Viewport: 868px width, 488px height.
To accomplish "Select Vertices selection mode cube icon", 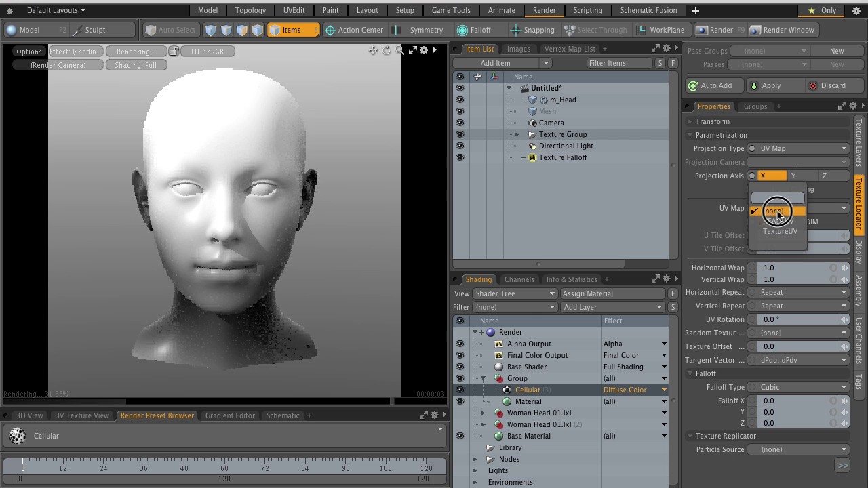I will click(211, 30).
